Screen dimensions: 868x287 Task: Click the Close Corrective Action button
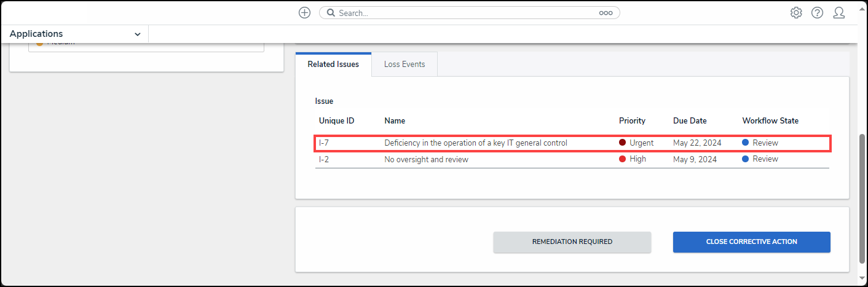(x=751, y=242)
